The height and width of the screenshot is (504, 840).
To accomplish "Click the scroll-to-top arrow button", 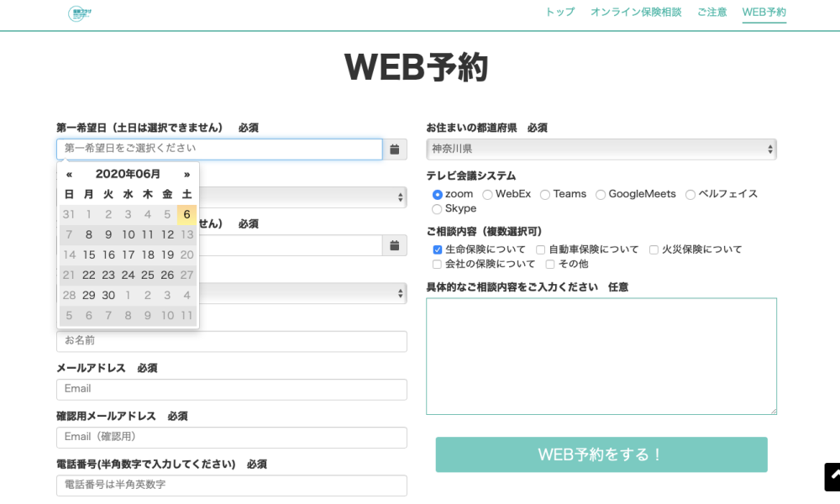I will pos(832,476).
